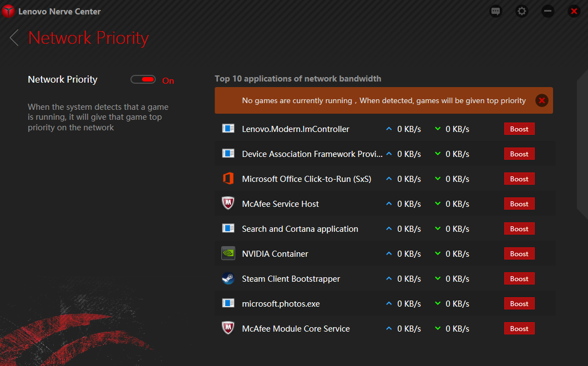This screenshot has height=366, width=588.
Task: Click the On status label
Action: tap(168, 80)
